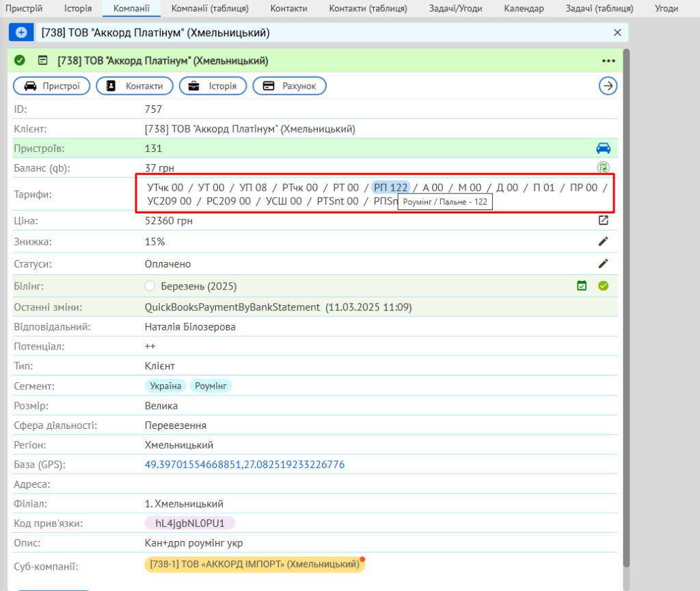This screenshot has height=591, width=700.
Task: Edit Знижка with the pencil icon
Action: point(603,241)
